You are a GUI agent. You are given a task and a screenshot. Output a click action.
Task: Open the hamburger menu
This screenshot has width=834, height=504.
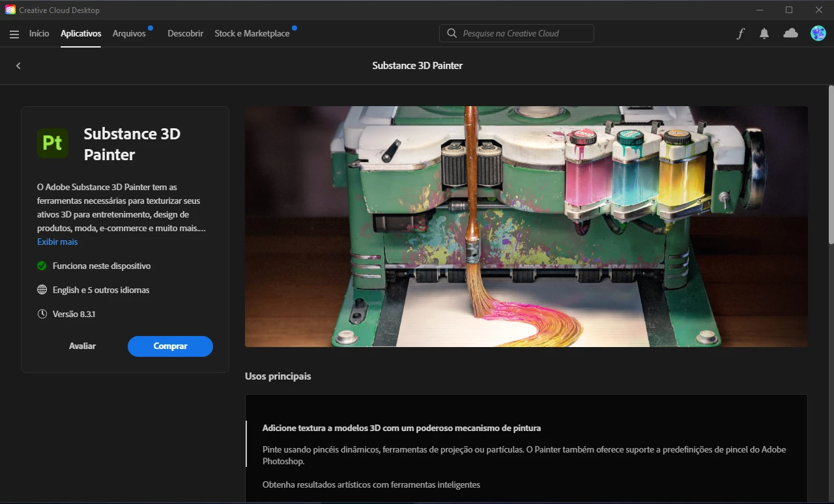[14, 34]
